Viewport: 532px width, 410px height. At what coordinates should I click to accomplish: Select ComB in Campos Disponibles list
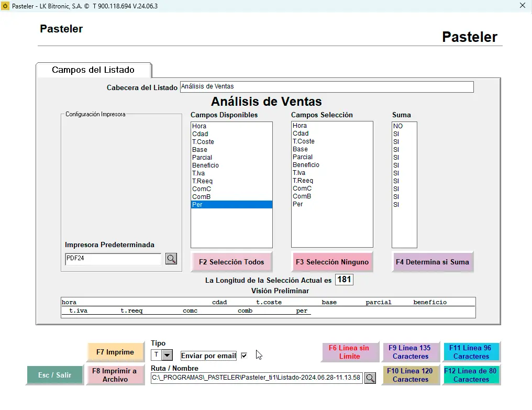pos(231,196)
